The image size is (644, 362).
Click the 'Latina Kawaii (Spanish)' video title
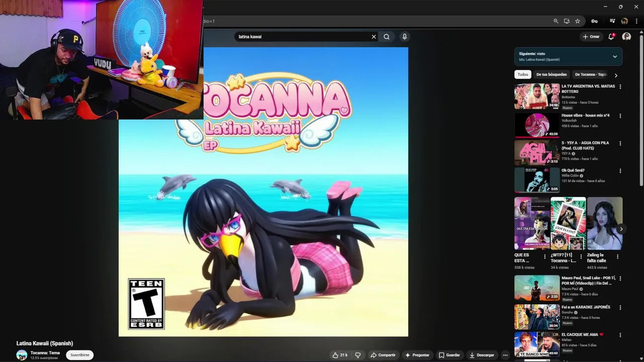coord(45,343)
